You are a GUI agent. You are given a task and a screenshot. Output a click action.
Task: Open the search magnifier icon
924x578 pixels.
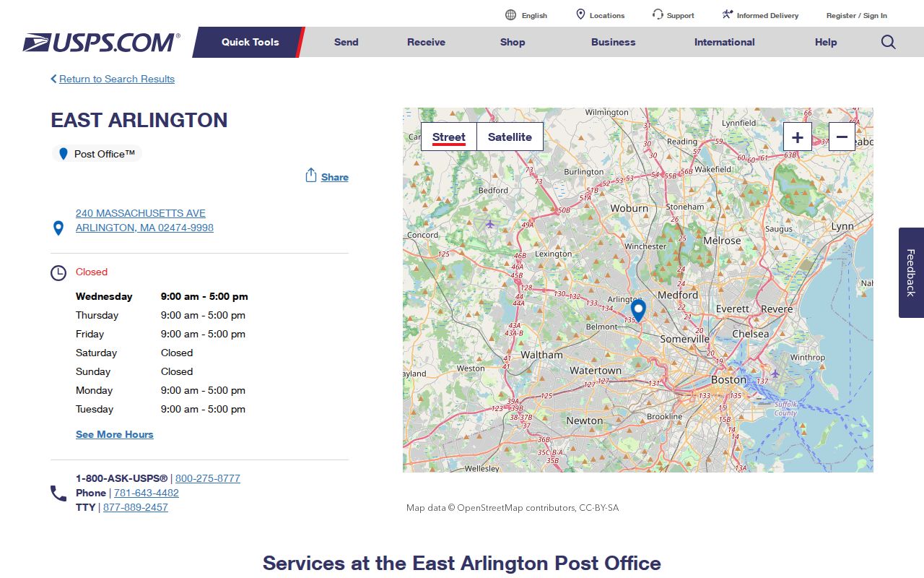(x=889, y=42)
